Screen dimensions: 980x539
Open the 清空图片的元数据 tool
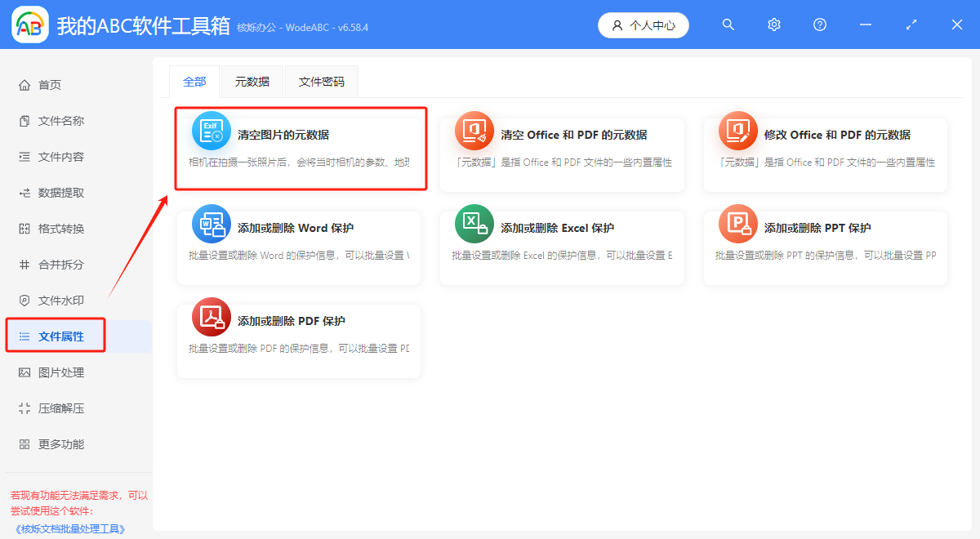(300, 149)
